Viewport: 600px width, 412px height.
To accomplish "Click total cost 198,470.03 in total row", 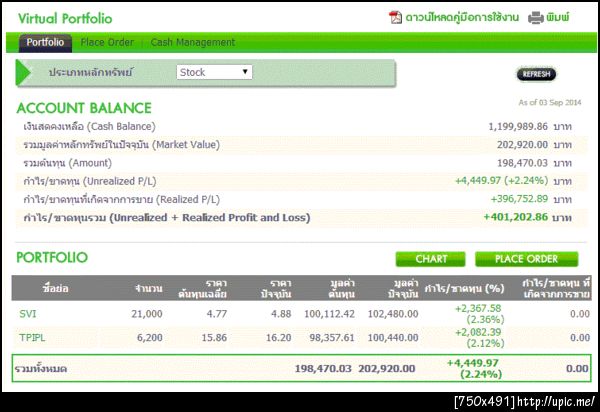I will click(x=323, y=369).
